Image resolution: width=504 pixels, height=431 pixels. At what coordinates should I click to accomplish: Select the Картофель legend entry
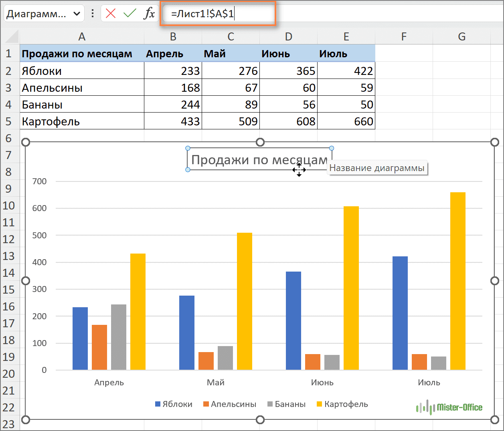(342, 404)
